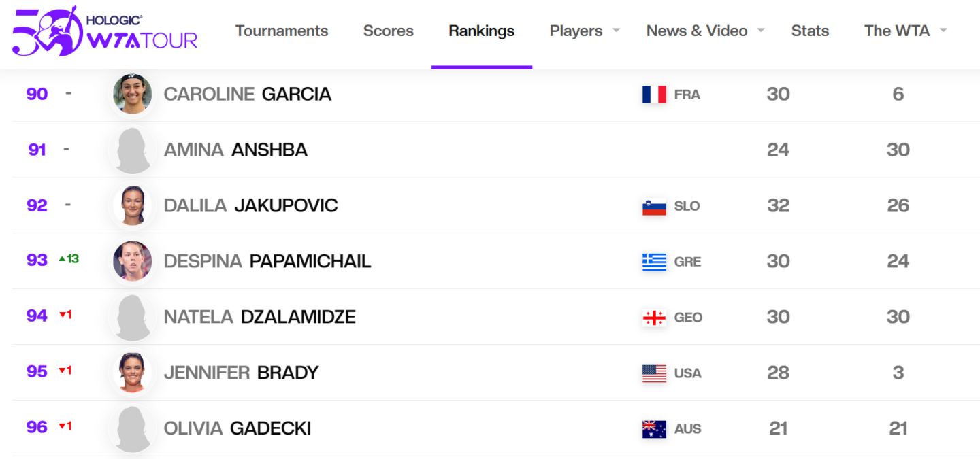The image size is (980, 459).
Task: Expand the News & Video dropdown arrow
Action: pos(761,31)
